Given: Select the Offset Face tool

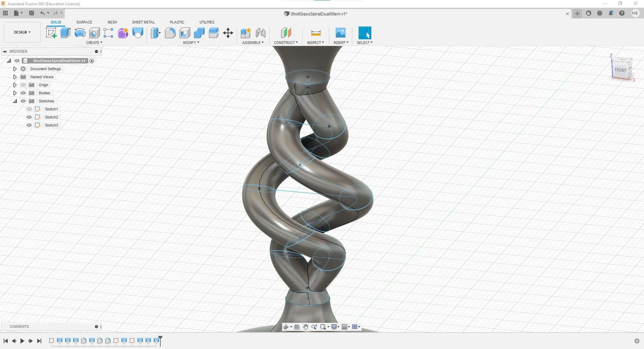Looking at the screenshot, I should coord(213,33).
